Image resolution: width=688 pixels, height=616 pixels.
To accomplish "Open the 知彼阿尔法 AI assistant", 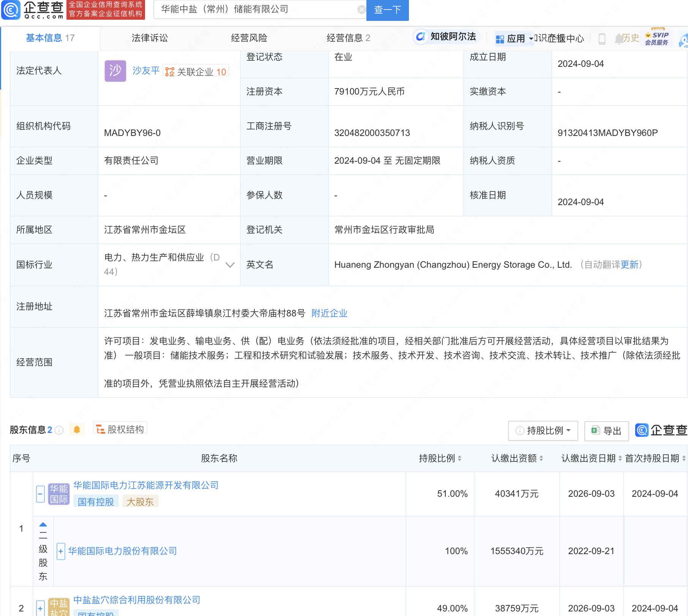I will tap(446, 37).
